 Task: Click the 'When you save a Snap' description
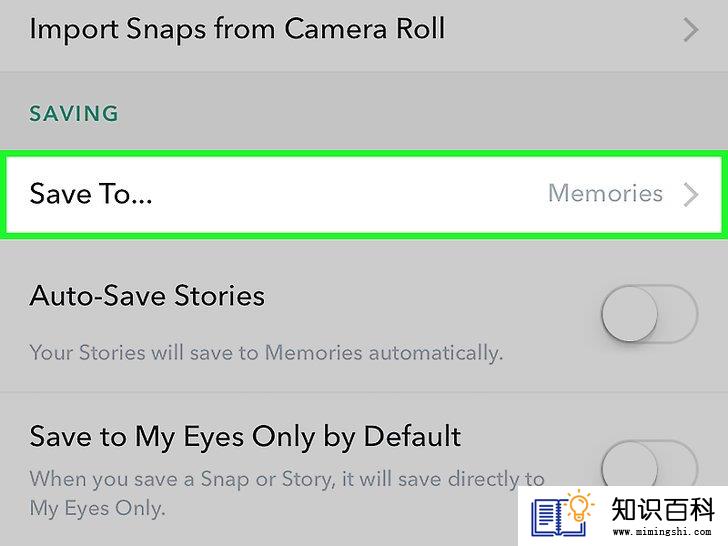(x=287, y=494)
